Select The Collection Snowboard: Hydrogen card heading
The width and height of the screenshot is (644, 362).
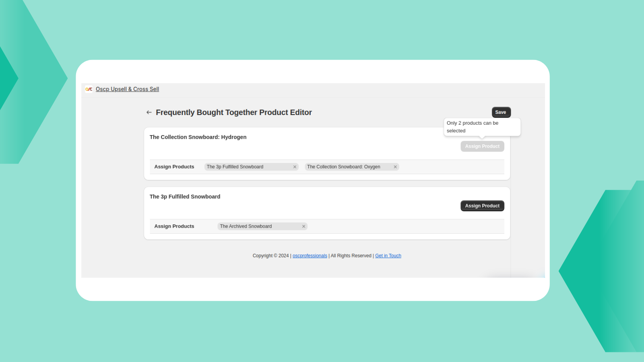click(198, 137)
